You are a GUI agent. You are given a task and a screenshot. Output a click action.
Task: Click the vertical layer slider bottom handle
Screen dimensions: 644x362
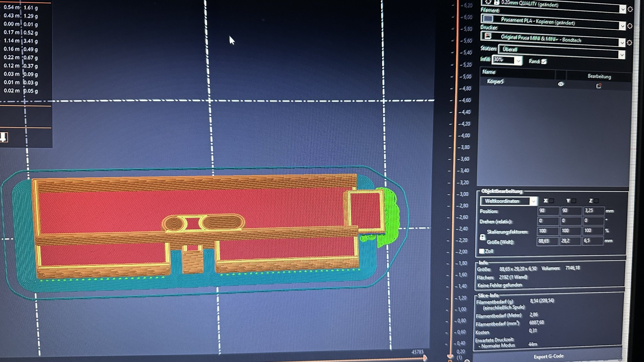[x=450, y=357]
